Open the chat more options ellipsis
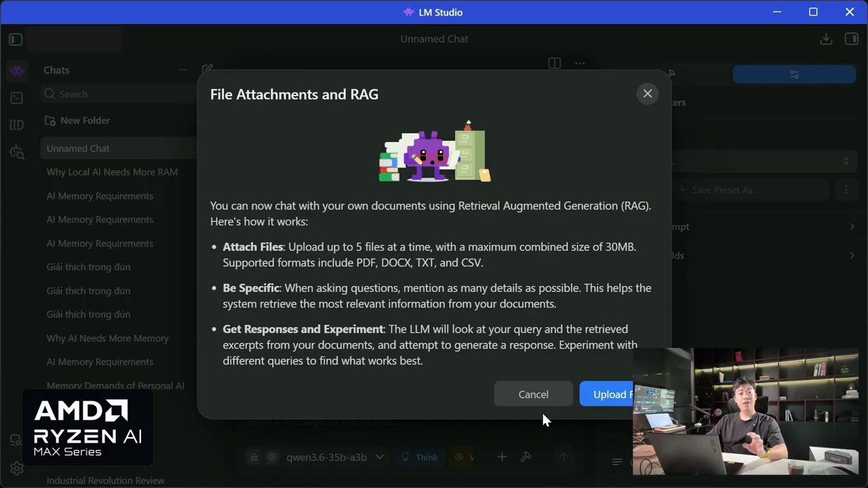The height and width of the screenshot is (488, 868). point(580,63)
